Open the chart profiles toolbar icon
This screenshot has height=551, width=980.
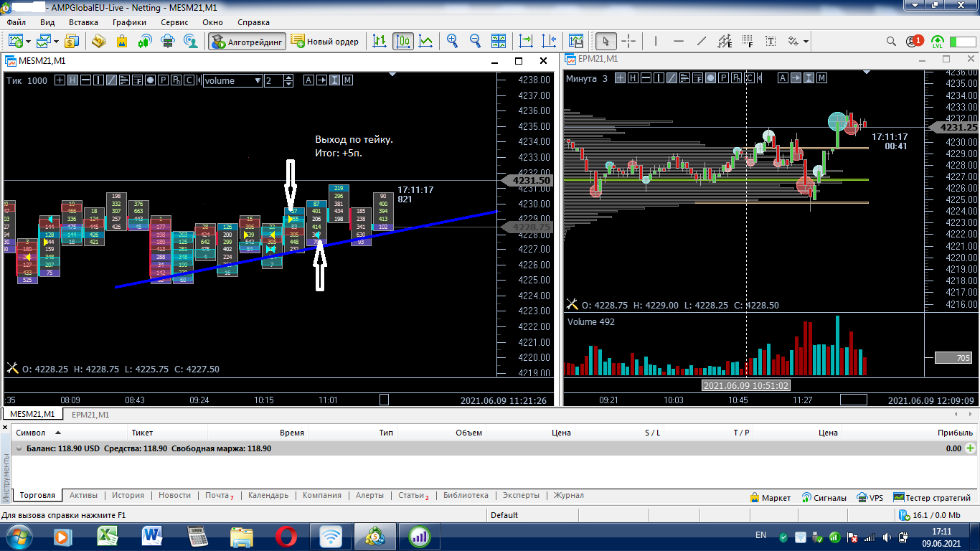44,41
